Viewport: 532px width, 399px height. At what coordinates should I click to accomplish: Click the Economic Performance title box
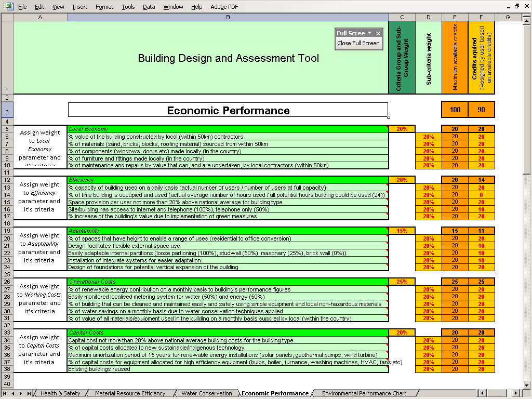[x=228, y=110]
